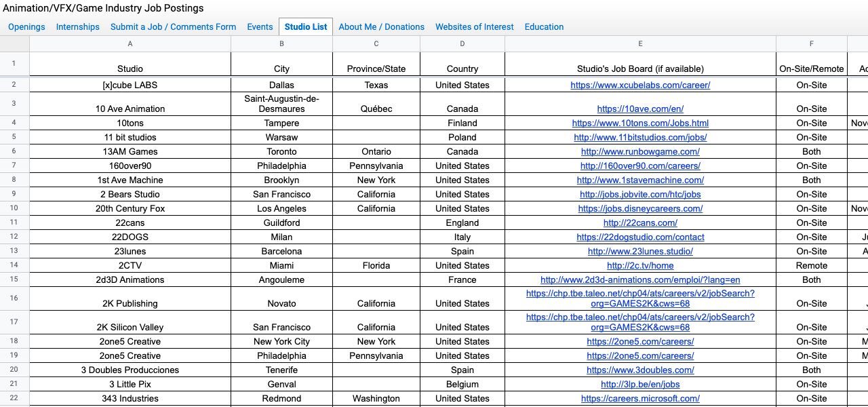The width and height of the screenshot is (868, 407).
Task: Select column A header
Action: (x=130, y=44)
